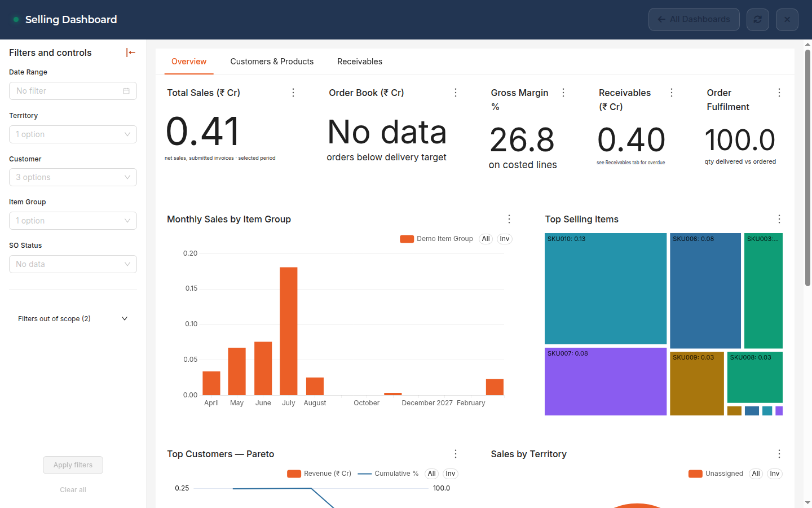Click the SKU003 treemap tile

point(764,291)
